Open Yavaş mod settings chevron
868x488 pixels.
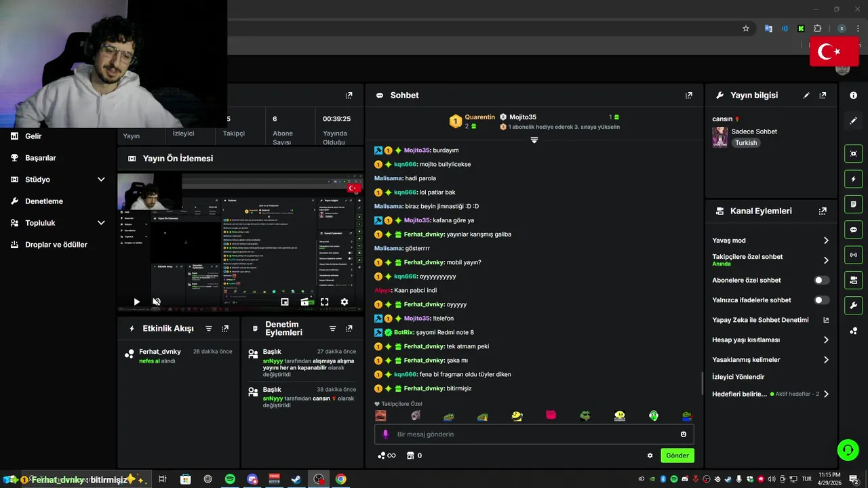coord(826,241)
